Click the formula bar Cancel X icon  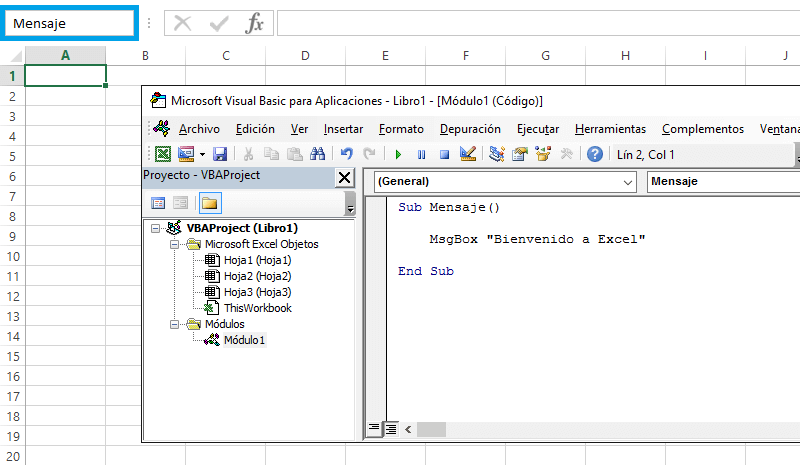point(182,23)
